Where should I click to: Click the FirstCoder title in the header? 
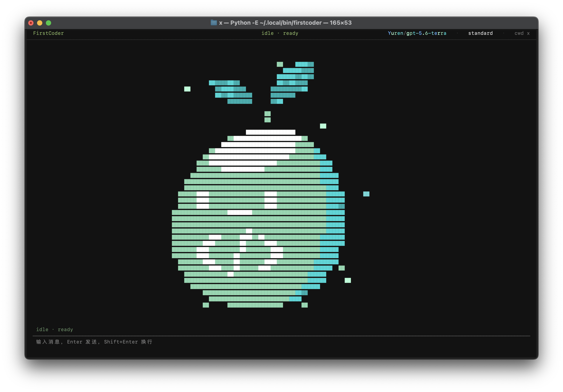click(x=48, y=33)
